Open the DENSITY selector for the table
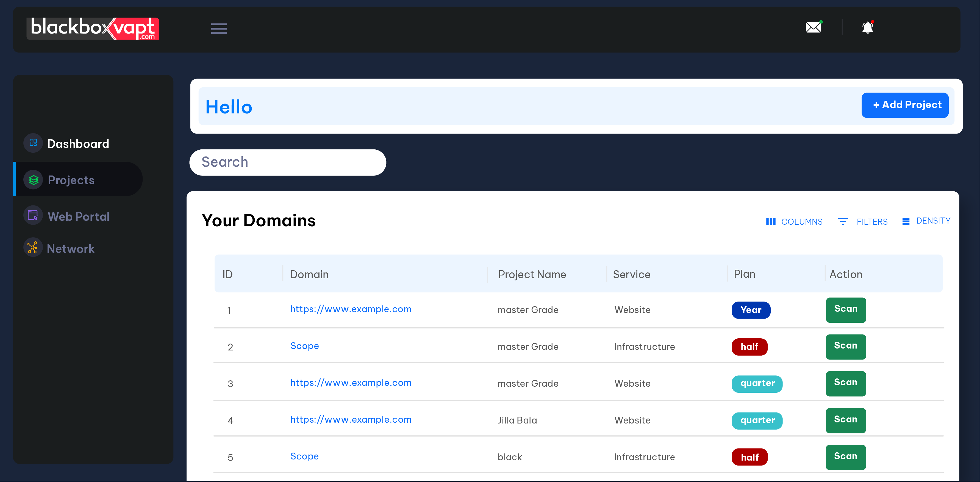Image resolution: width=980 pixels, height=482 pixels. (926, 221)
